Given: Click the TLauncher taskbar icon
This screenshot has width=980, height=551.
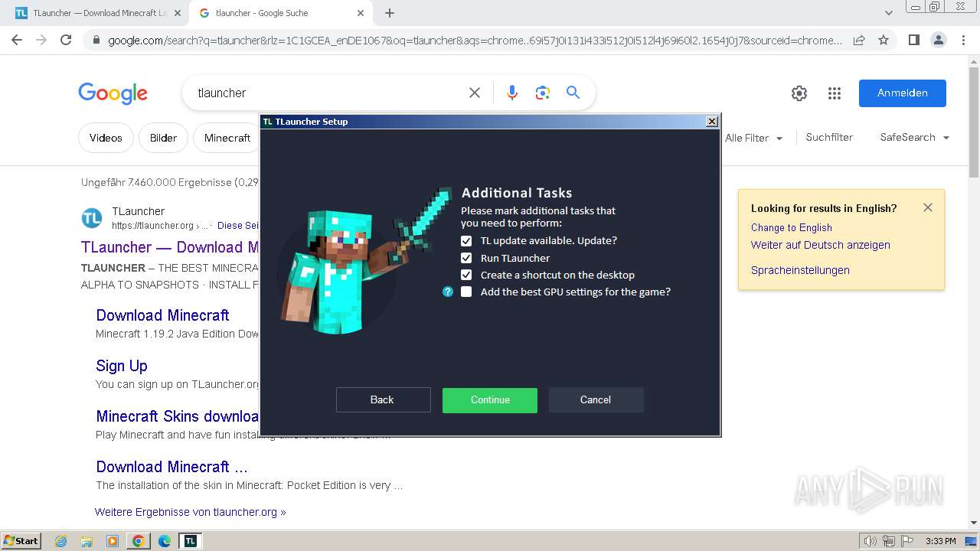Looking at the screenshot, I should click(190, 541).
